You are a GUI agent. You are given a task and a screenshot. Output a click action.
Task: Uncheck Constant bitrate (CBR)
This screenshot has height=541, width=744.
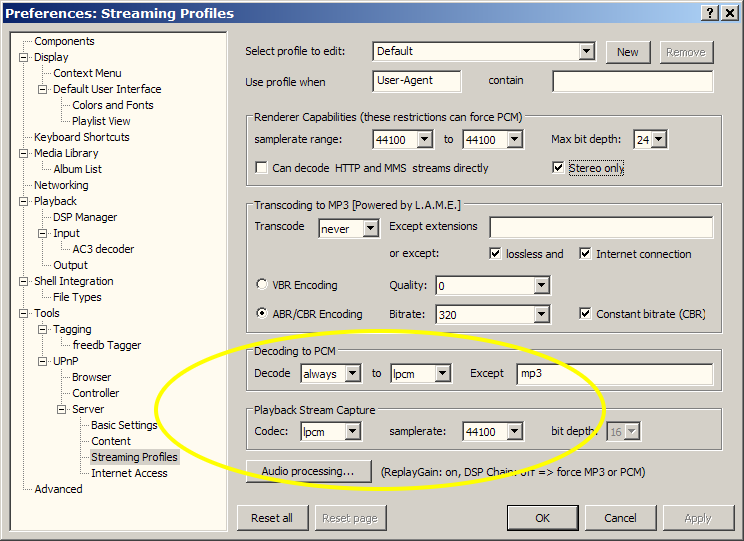tap(585, 313)
